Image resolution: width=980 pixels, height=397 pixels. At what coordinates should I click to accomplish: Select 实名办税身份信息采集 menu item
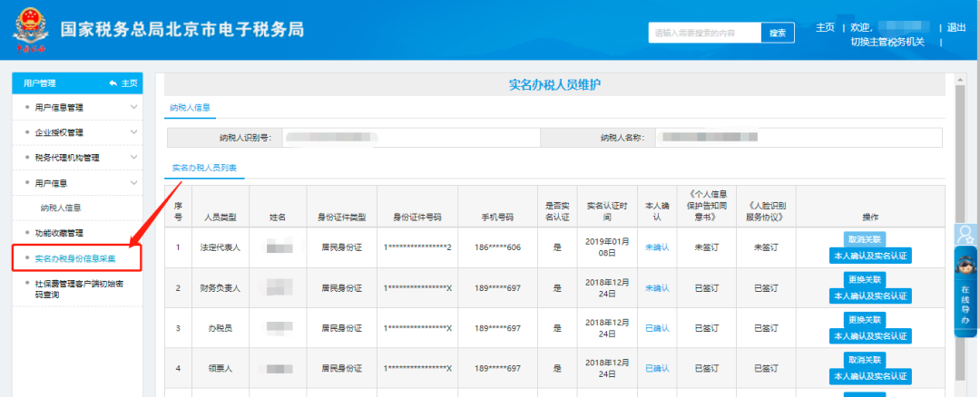click(77, 257)
